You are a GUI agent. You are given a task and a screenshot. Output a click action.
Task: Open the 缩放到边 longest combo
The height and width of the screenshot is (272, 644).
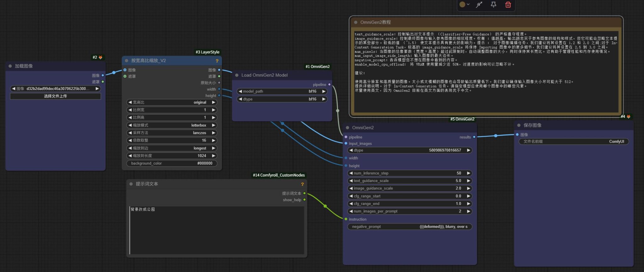tap(172, 148)
